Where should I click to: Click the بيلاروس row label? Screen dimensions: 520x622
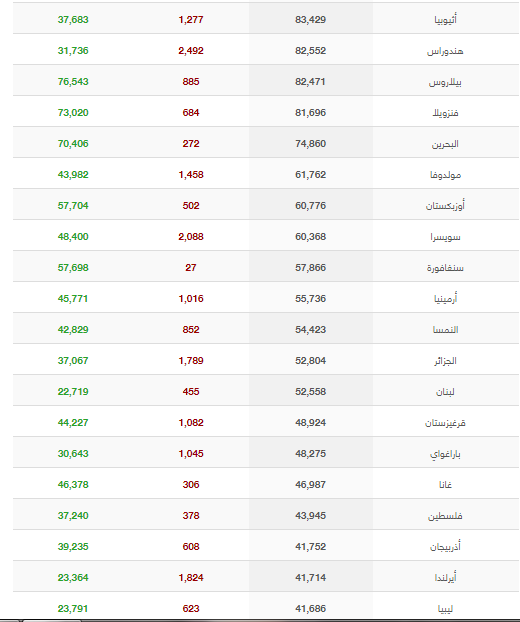coord(445,82)
